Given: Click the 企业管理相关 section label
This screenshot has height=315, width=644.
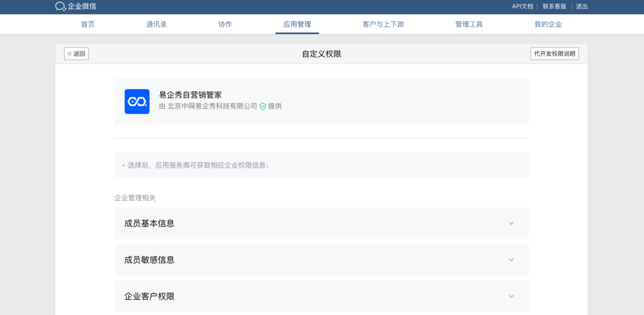Looking at the screenshot, I should click(x=135, y=198).
